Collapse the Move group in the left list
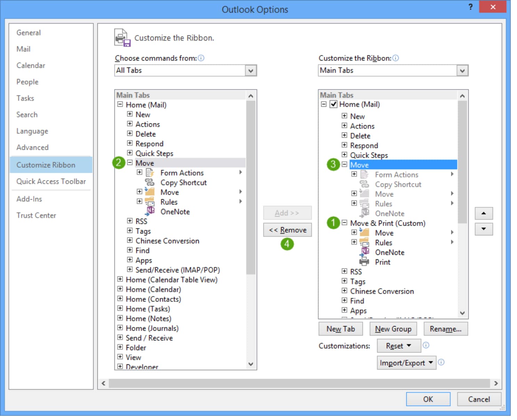 coord(129,163)
